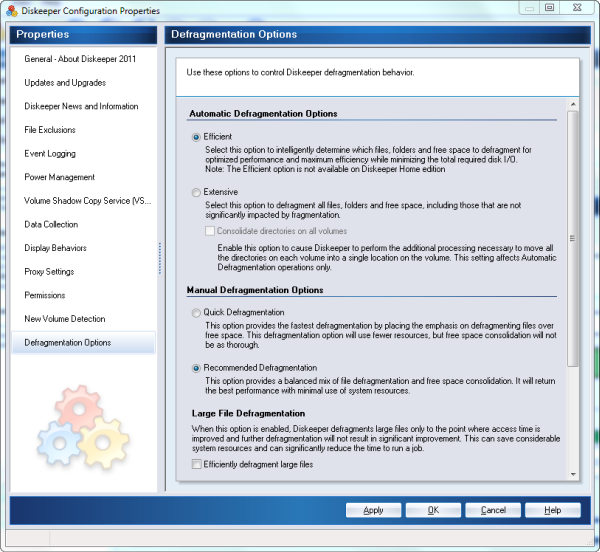600x552 pixels.
Task: Choose the Quick Defragmentation radio button
Action: click(x=196, y=313)
